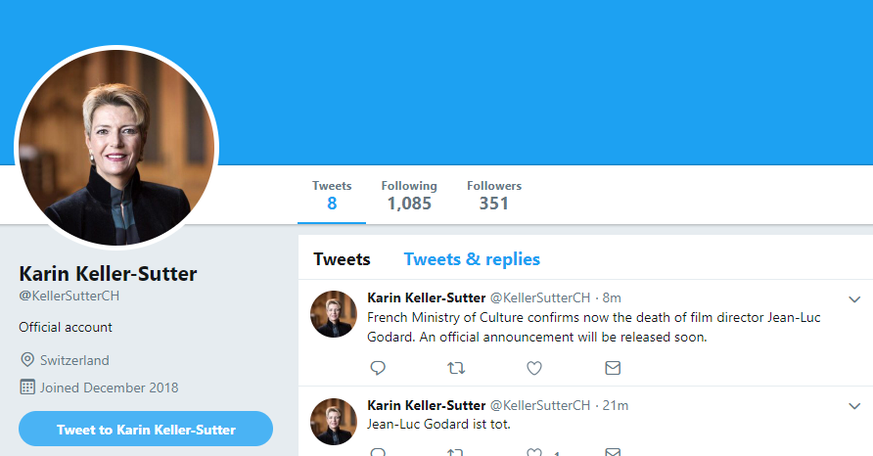View the Following 1,085 list

409,195
